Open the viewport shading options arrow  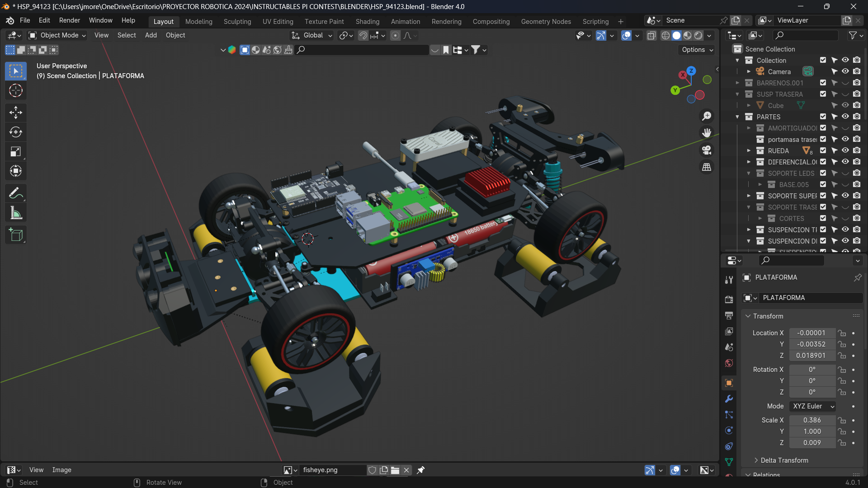[709, 36]
